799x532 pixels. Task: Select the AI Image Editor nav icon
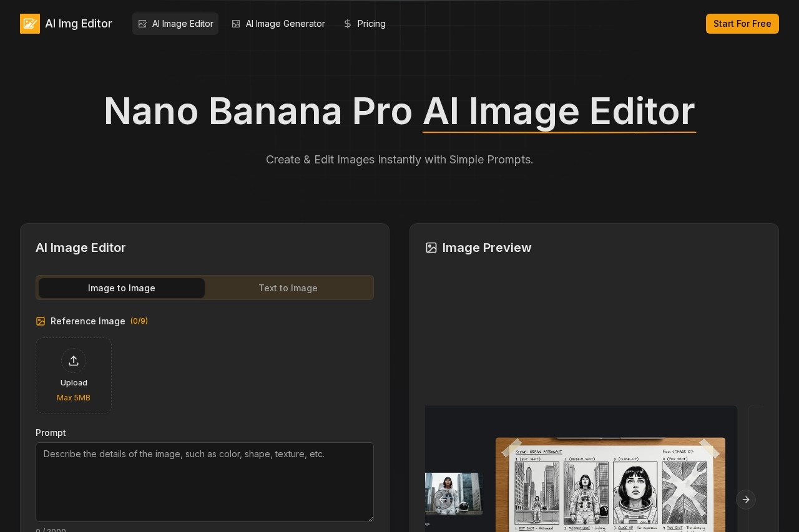point(142,24)
